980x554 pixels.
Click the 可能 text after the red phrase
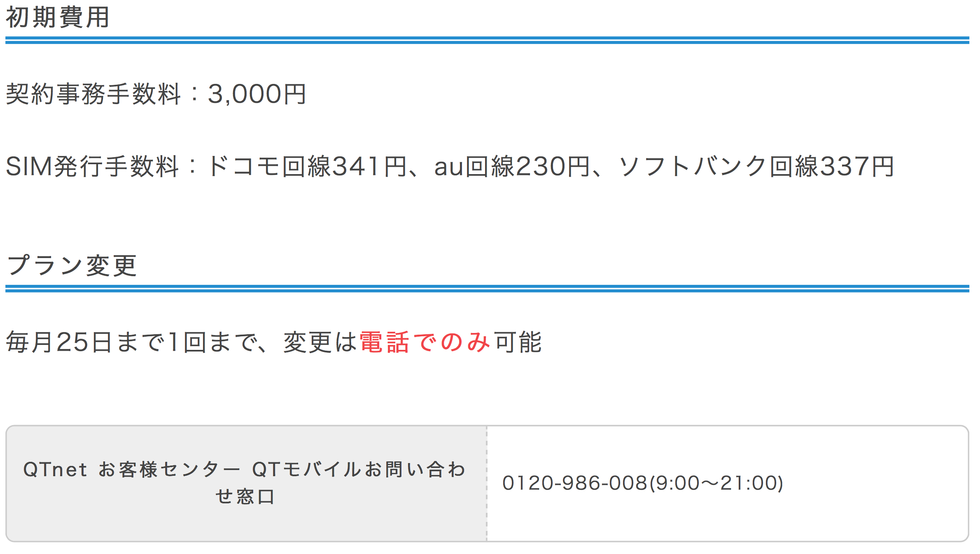pyautogui.click(x=518, y=342)
